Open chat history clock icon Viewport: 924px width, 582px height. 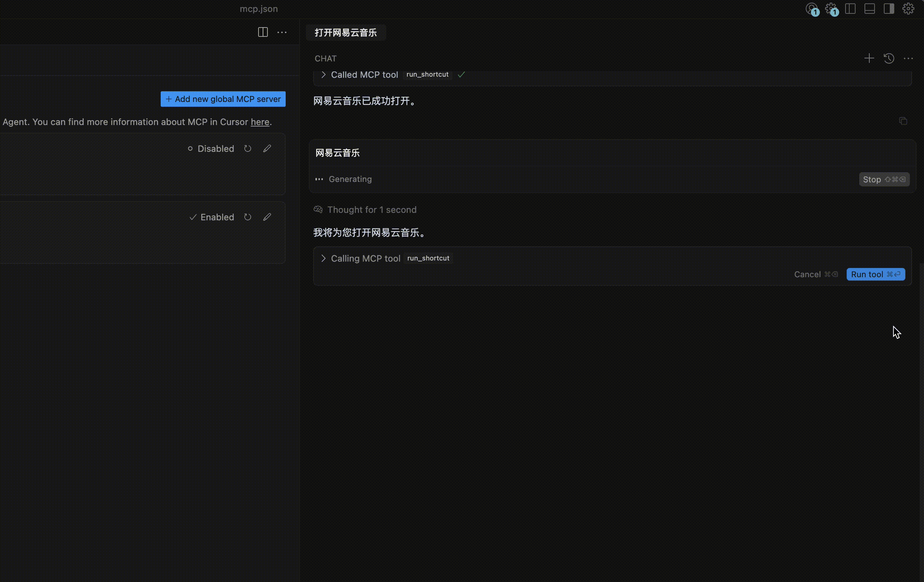889,58
